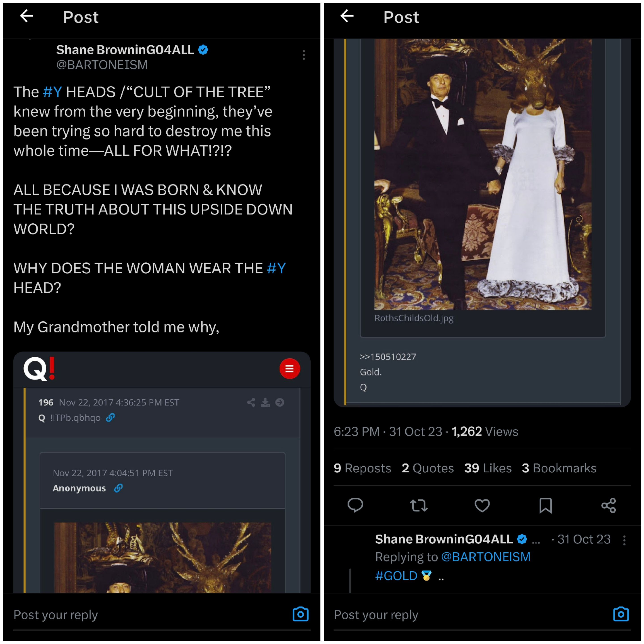Viewport: 644px width, 644px height.
Task: Tap the share icon under post stats
Action: pos(609,505)
